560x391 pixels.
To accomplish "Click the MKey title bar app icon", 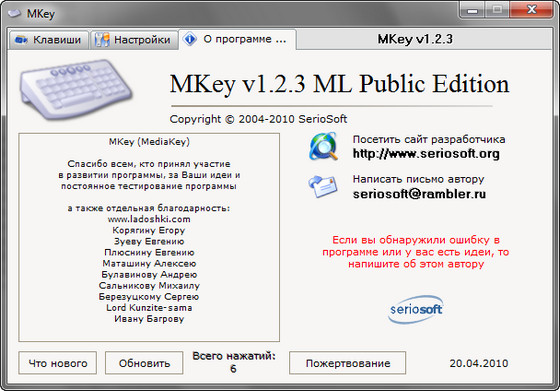I will click(x=14, y=14).
